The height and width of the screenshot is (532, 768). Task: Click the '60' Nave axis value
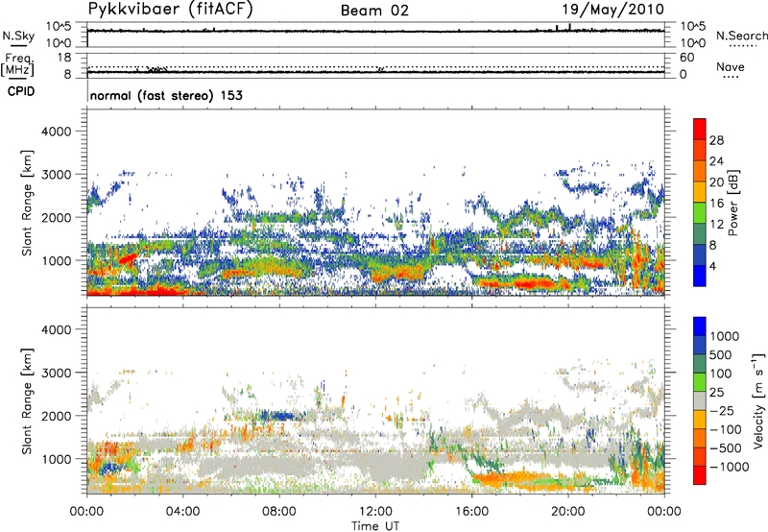686,58
